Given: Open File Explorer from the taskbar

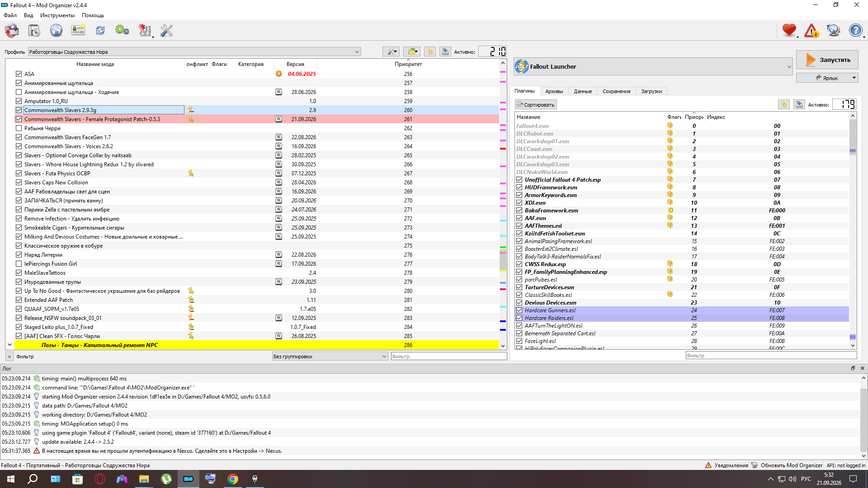Looking at the screenshot, I should [144, 479].
